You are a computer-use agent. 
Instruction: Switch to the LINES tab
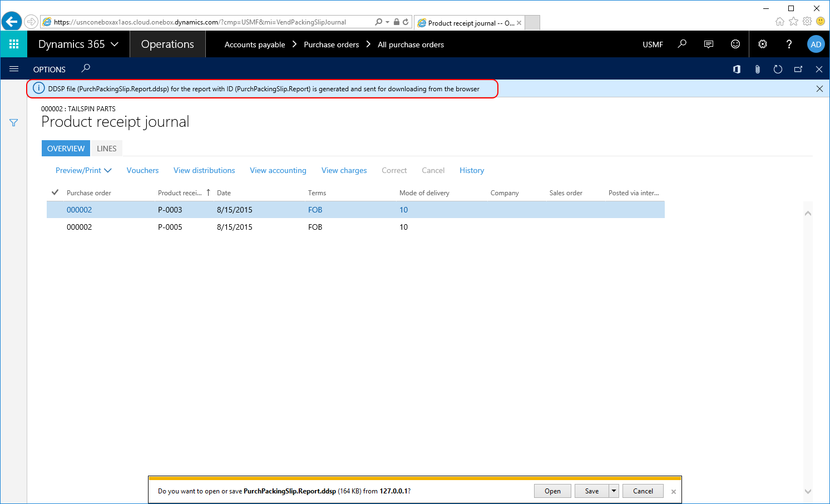pos(106,149)
